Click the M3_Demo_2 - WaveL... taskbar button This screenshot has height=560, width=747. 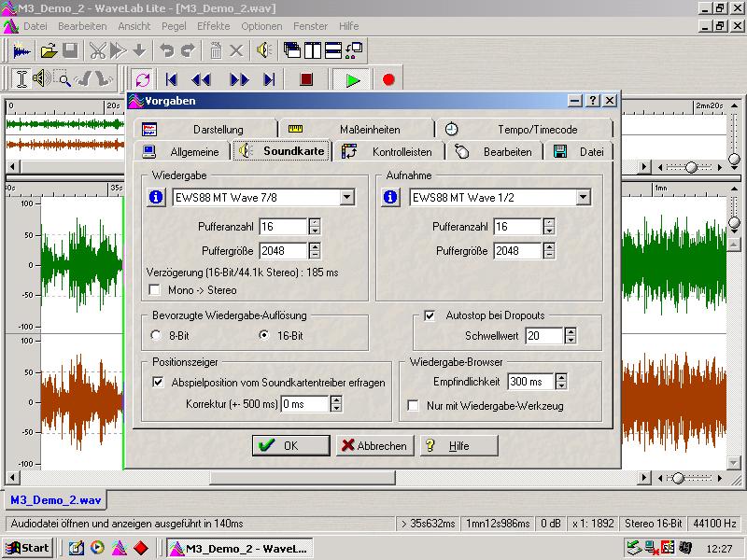(x=240, y=548)
